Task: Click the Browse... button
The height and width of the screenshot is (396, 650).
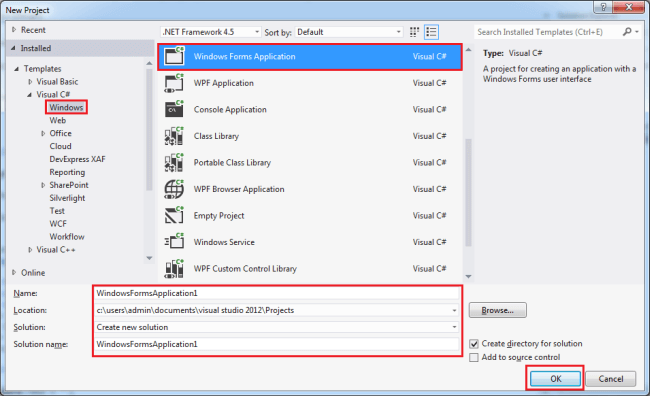Action: (x=497, y=310)
